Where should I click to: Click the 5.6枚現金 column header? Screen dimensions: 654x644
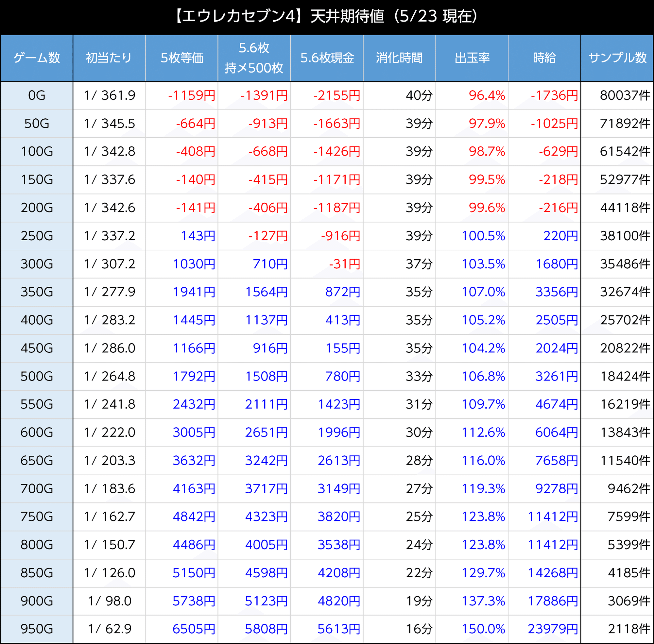tap(327, 58)
